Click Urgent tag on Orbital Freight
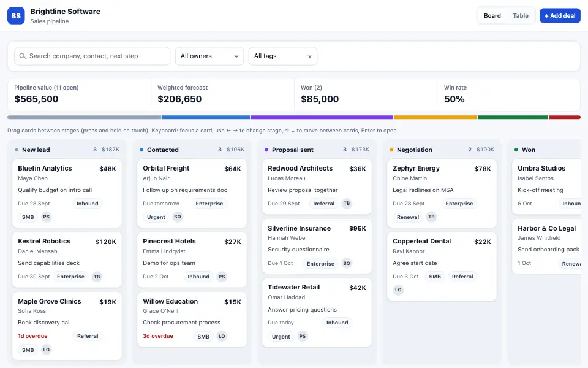The width and height of the screenshot is (588, 368). pos(156,217)
